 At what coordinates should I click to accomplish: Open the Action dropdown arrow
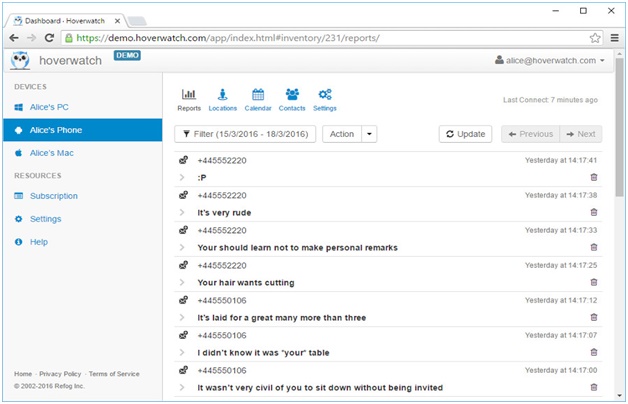click(369, 134)
